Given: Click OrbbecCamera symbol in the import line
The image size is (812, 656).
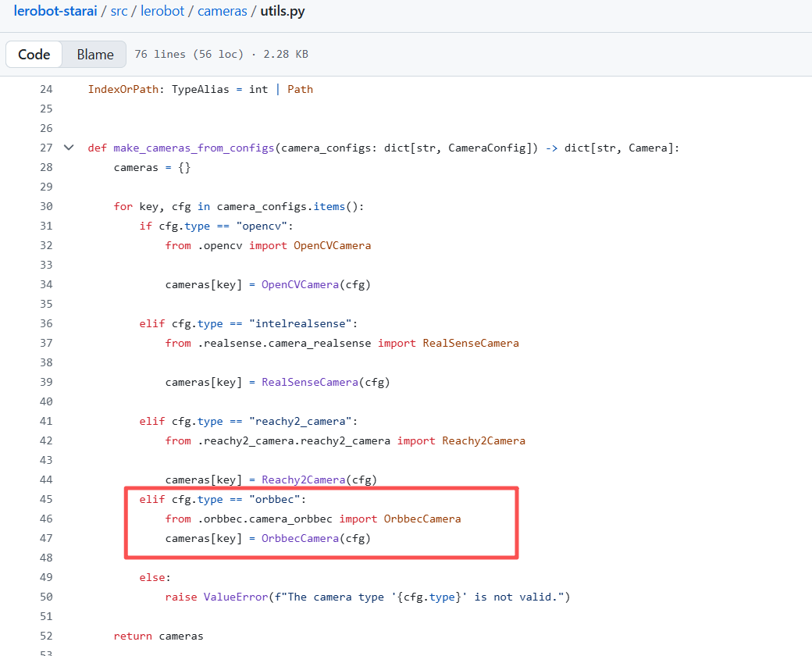Looking at the screenshot, I should pos(422,519).
